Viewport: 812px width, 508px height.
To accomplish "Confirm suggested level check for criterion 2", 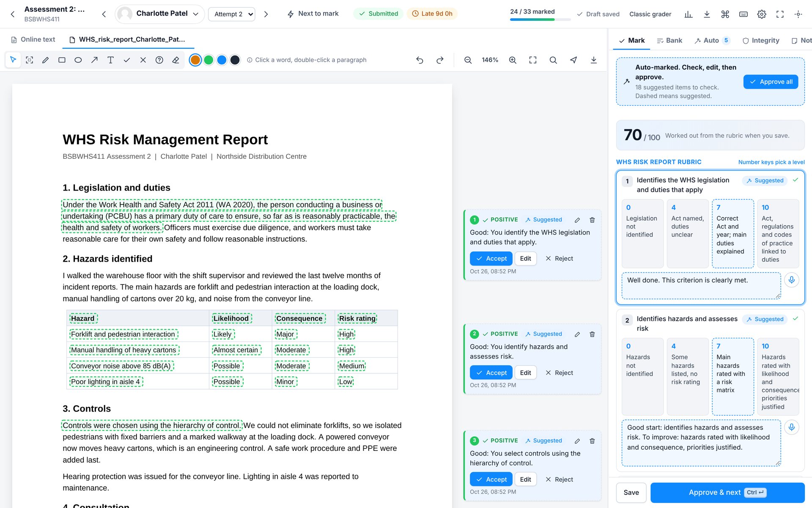I will pyautogui.click(x=796, y=319).
